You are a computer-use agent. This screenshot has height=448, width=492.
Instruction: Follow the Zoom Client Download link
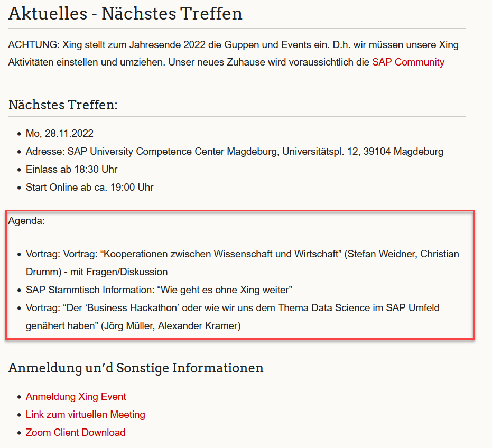pyautogui.click(x=76, y=433)
